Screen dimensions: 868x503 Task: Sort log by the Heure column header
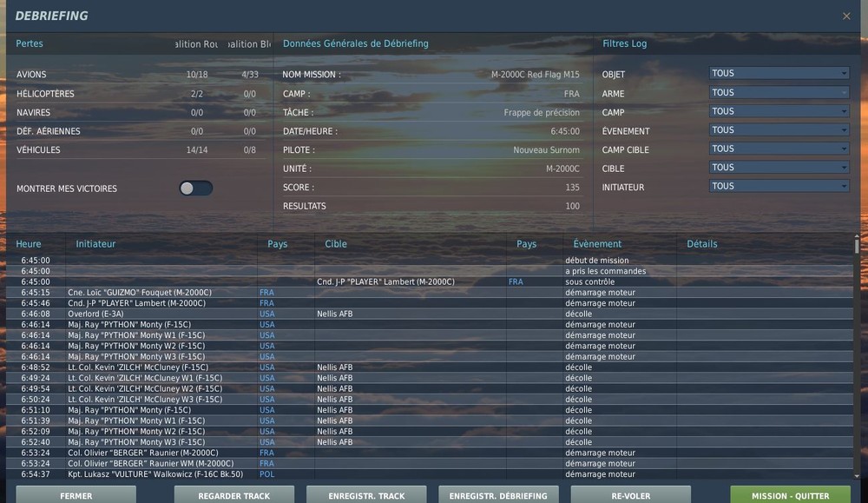[x=29, y=244]
